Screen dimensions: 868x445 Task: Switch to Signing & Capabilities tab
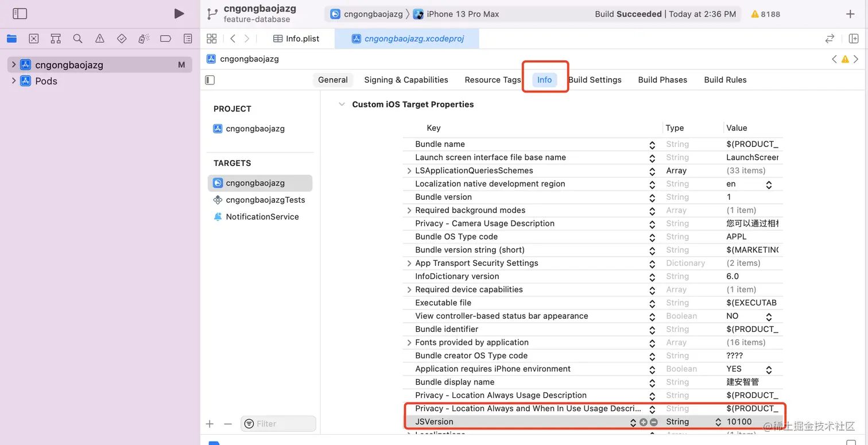point(406,80)
